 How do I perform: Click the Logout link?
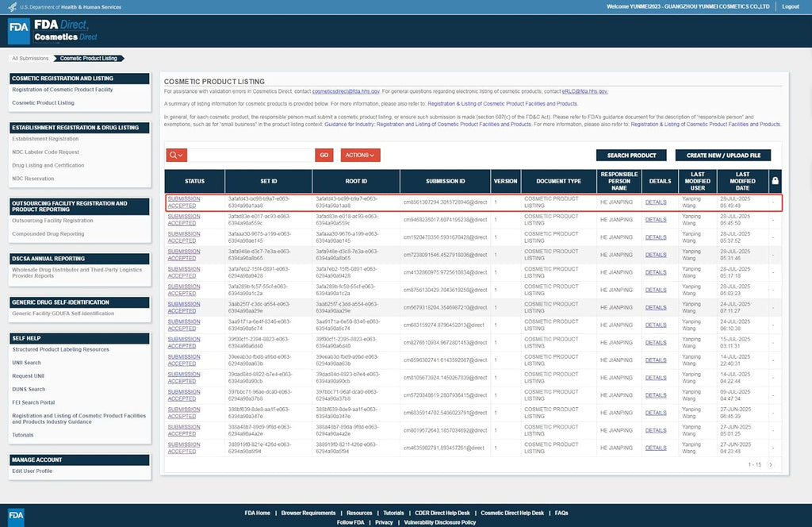[791, 6]
